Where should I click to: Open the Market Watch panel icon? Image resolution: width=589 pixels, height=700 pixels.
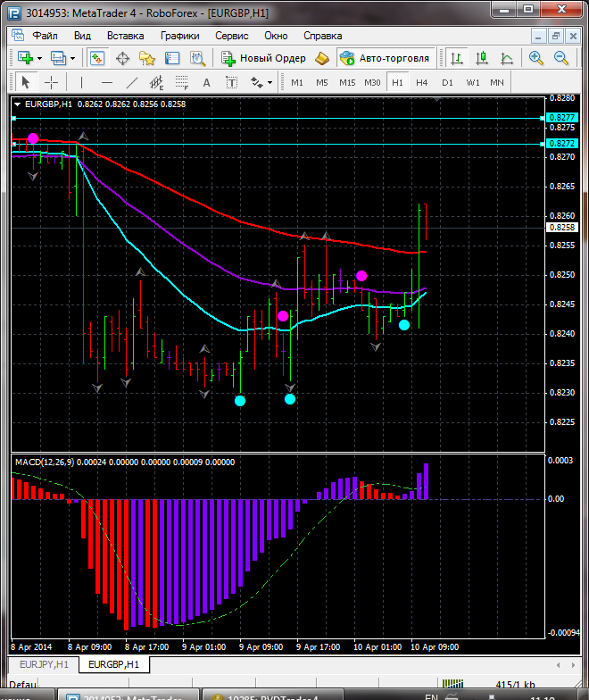[x=97, y=58]
